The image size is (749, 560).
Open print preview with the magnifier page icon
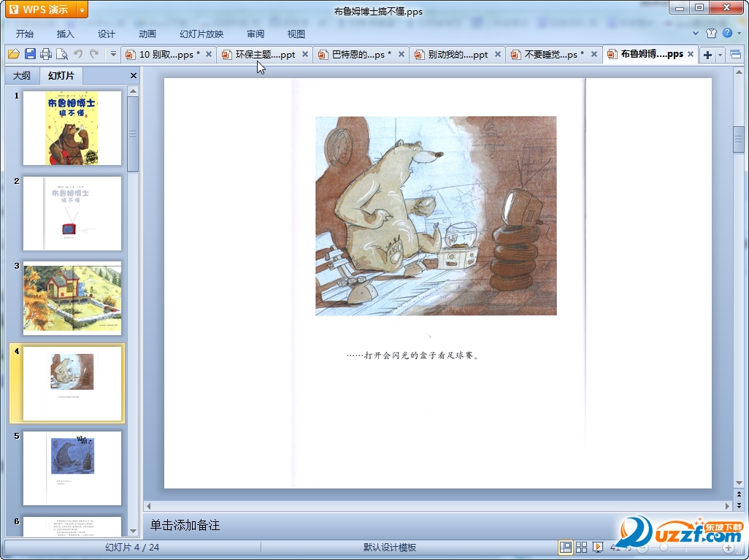(61, 54)
